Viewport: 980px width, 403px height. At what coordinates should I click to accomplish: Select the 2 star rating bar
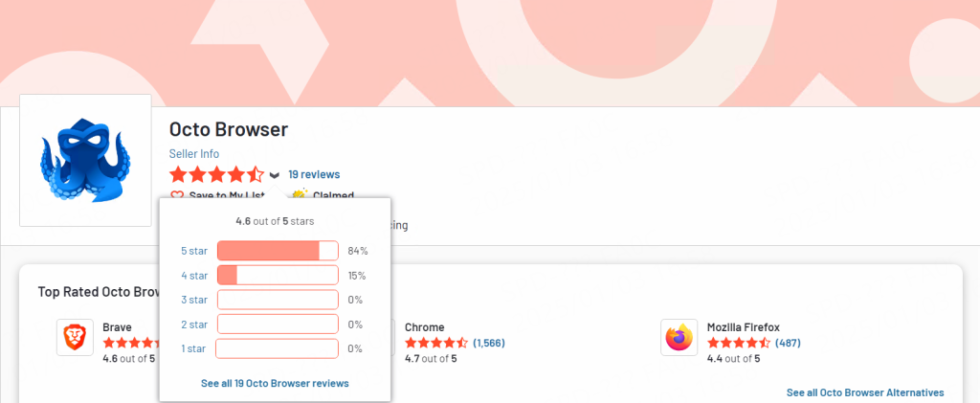[x=278, y=325]
